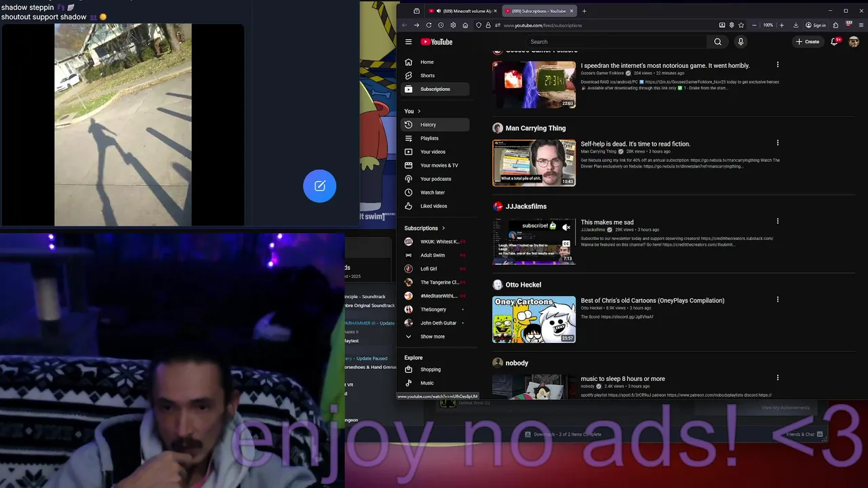868x488 pixels.
Task: Open Liked videos in sidebar
Action: pyautogui.click(x=435, y=206)
